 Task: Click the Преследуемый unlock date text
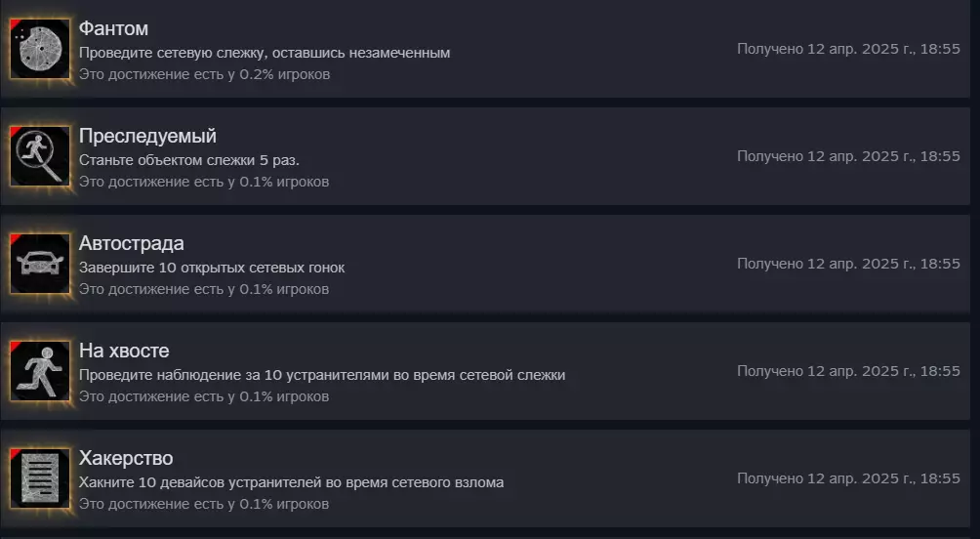(x=848, y=156)
